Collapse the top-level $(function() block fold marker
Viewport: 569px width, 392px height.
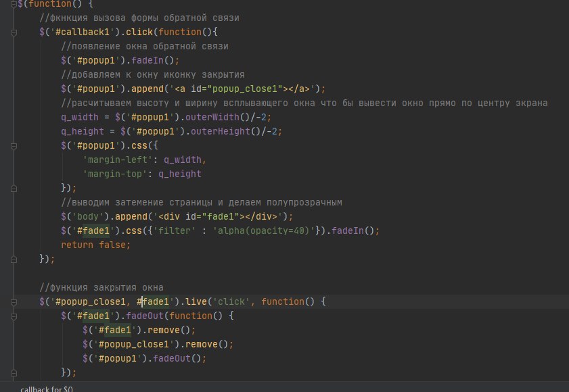[14, 4]
